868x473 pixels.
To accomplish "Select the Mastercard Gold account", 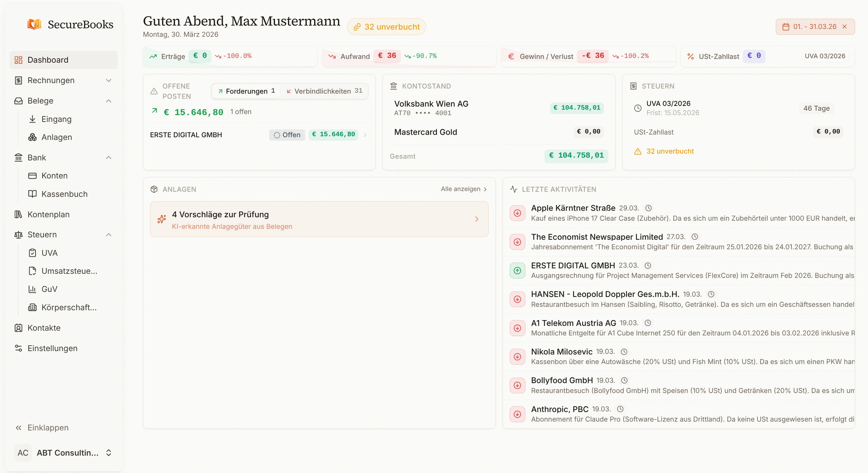I will pos(498,132).
